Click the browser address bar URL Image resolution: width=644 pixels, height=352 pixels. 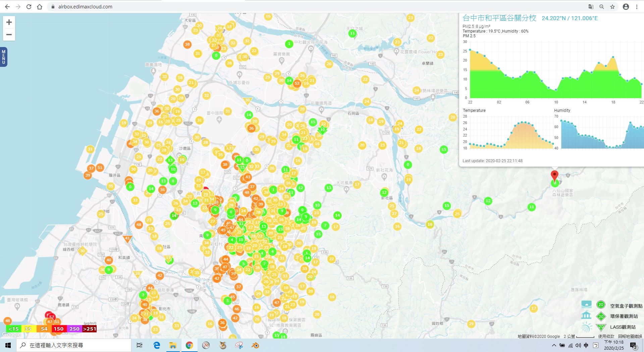pos(85,7)
